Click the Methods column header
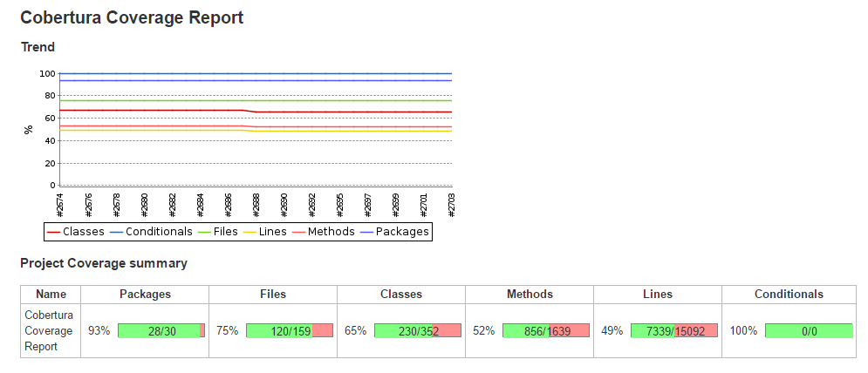This screenshot has width=868, height=373. pyautogui.click(x=530, y=295)
